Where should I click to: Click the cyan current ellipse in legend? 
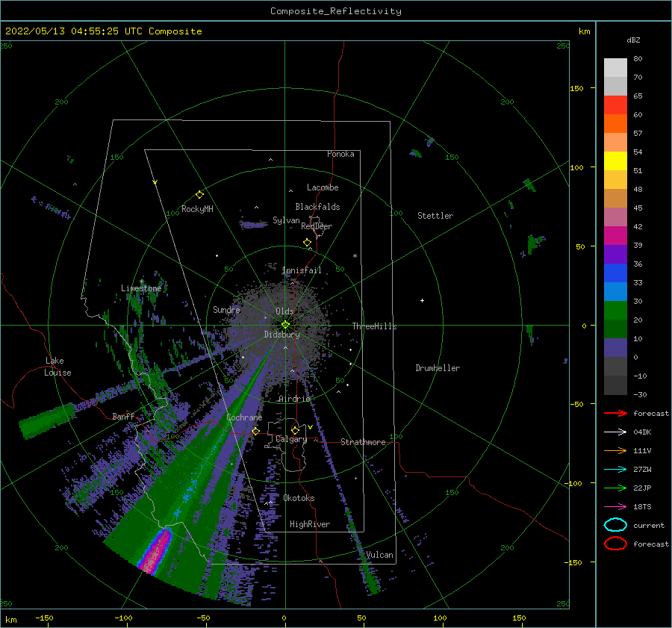click(615, 525)
